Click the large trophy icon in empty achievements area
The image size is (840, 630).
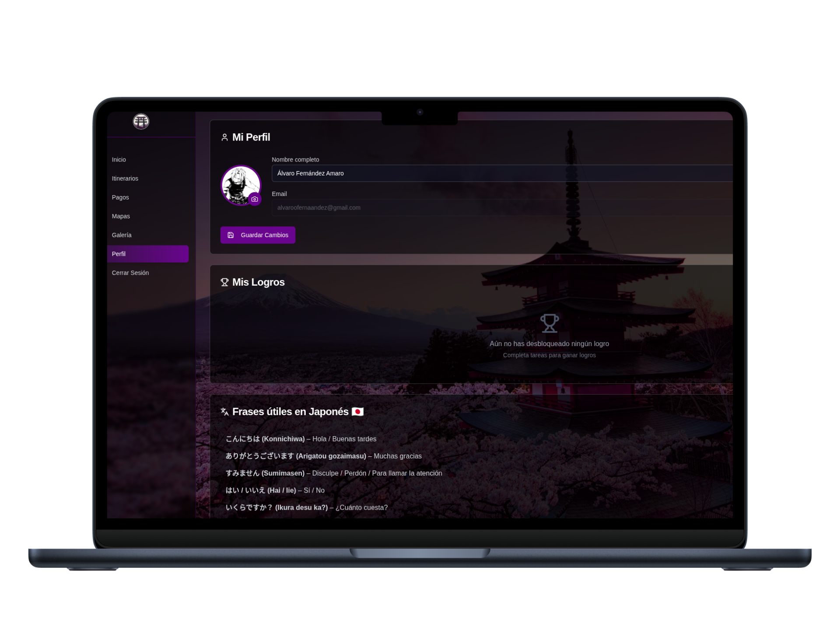point(549,323)
